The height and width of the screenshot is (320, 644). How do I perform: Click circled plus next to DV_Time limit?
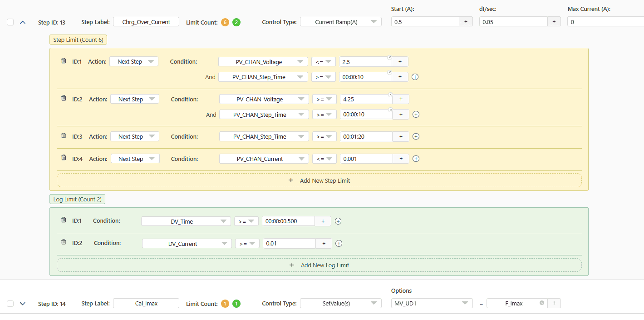click(338, 221)
